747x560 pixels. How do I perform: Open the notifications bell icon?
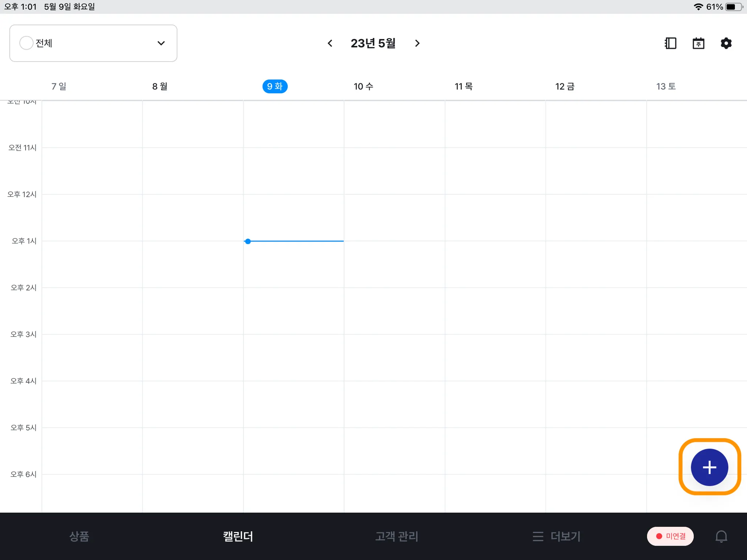pyautogui.click(x=721, y=536)
